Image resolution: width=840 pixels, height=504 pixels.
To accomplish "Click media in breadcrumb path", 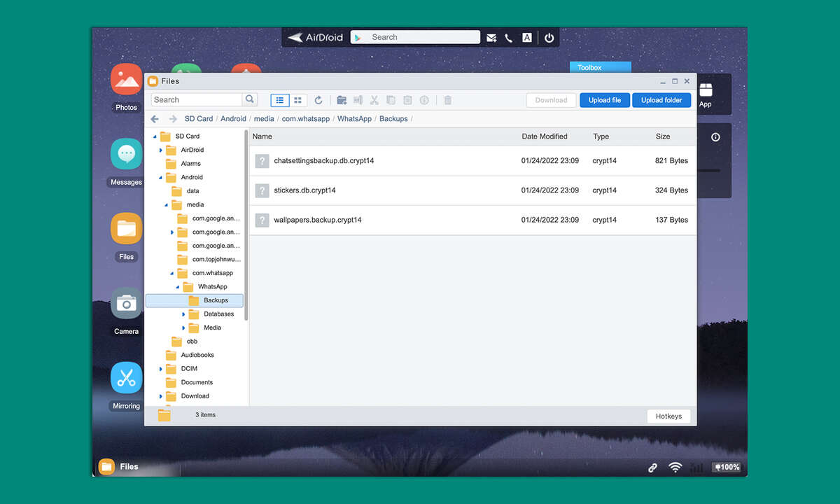I will 264,119.
